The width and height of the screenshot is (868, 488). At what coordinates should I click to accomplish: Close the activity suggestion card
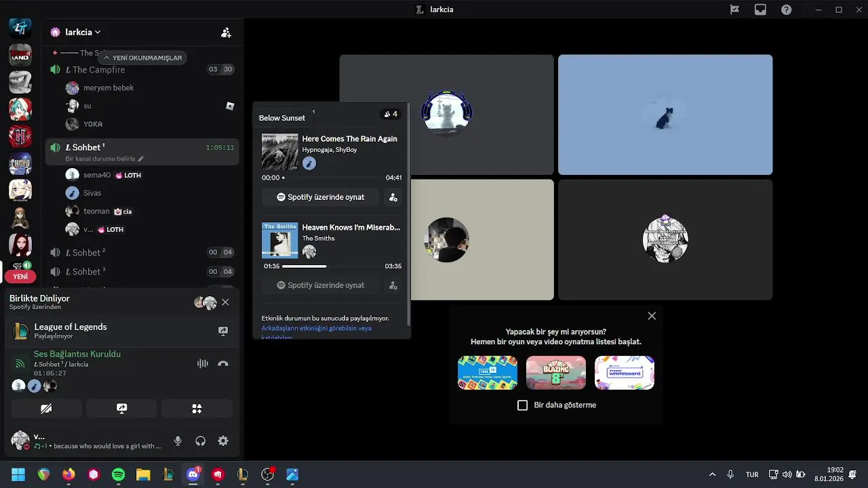[652, 316]
